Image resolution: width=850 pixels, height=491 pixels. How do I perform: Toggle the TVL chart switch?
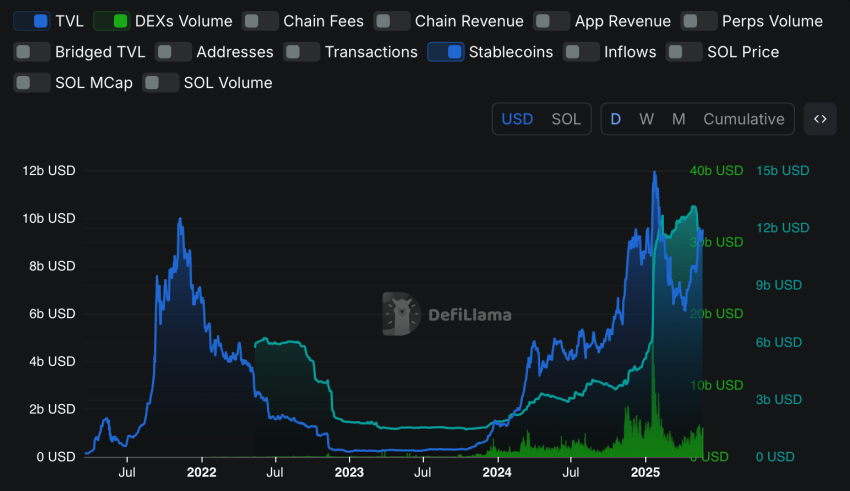[31, 21]
